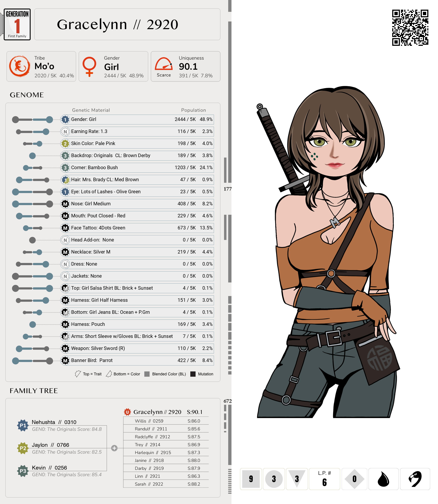The width and height of the screenshot is (438, 504).
Task: Open parent Kevin // 0256
Action: pyautogui.click(x=49, y=468)
